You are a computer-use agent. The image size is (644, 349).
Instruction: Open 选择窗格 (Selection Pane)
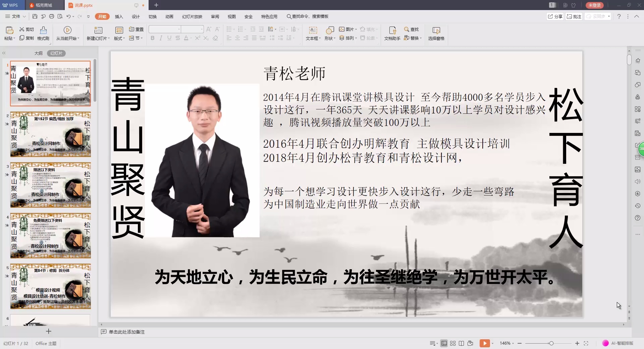click(x=436, y=34)
